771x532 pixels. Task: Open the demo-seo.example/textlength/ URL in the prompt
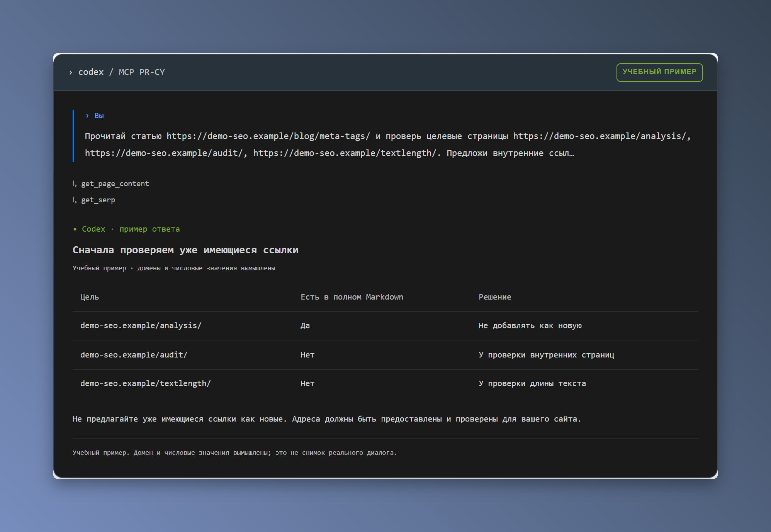pos(345,153)
